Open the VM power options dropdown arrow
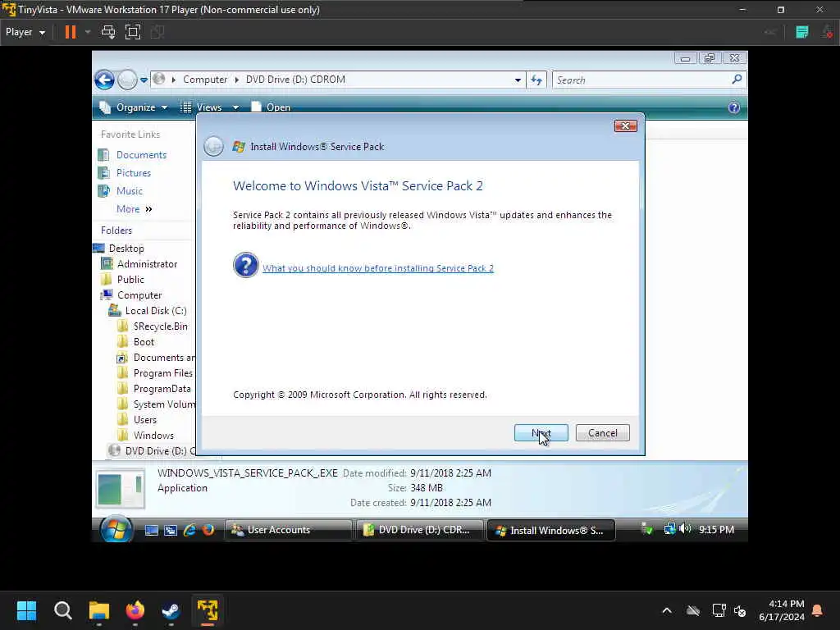840x630 pixels. point(87,32)
